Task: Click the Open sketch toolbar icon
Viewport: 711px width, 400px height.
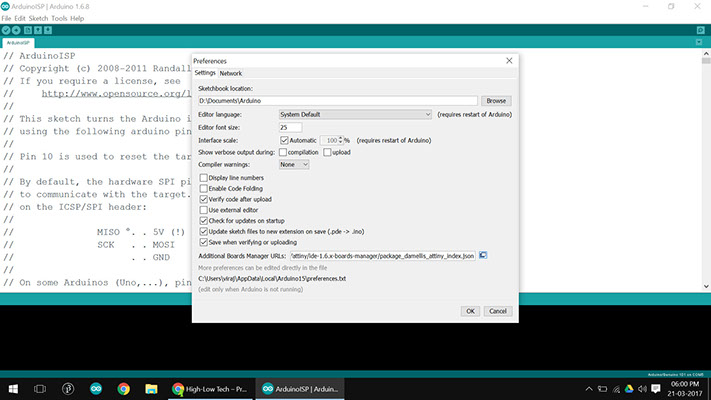Action: pyautogui.click(x=38, y=30)
